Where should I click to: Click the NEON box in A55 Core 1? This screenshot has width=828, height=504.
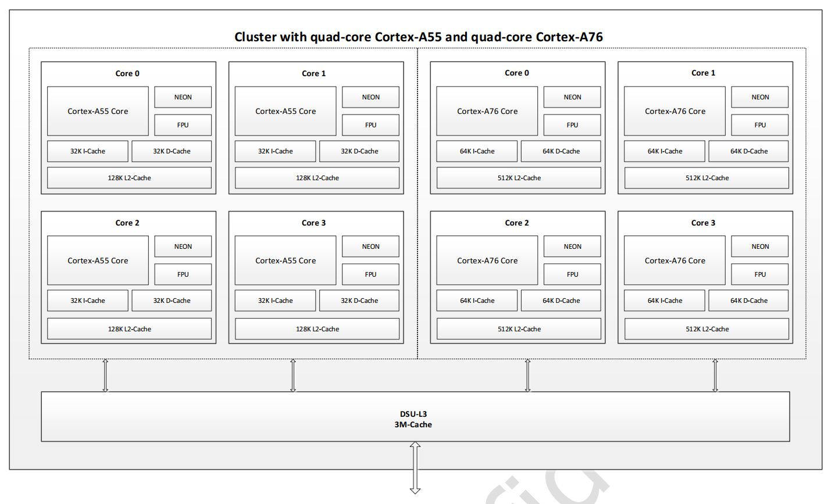[370, 97]
